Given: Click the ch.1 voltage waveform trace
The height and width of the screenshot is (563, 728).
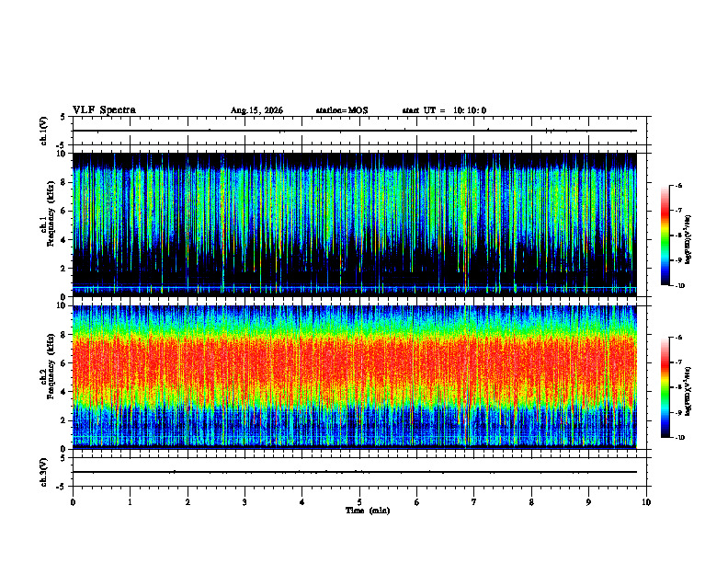Looking at the screenshot, I should pyautogui.click(x=355, y=131).
